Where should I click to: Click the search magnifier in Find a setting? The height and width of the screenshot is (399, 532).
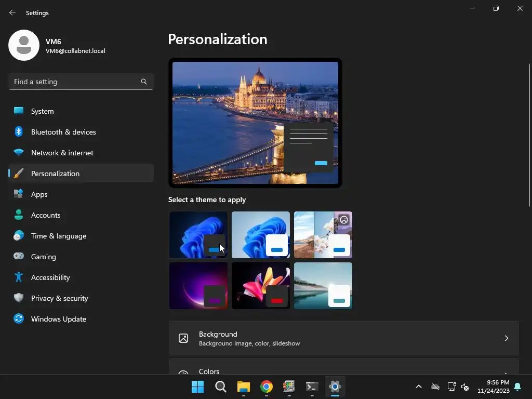[x=144, y=82]
